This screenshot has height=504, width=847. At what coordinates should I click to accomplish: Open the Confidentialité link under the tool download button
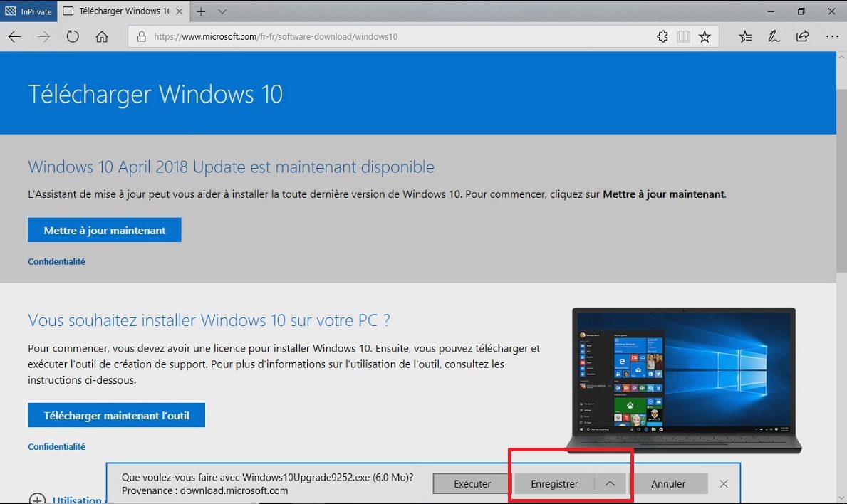(x=57, y=447)
